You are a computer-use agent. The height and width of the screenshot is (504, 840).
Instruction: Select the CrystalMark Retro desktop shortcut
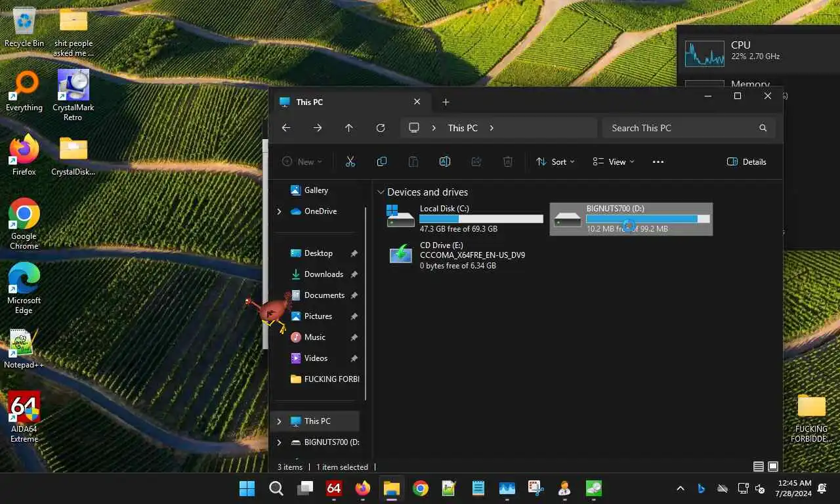(73, 95)
